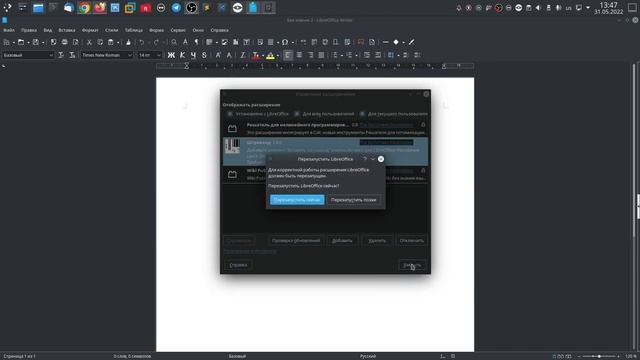Open the Формат menu

click(x=90, y=30)
